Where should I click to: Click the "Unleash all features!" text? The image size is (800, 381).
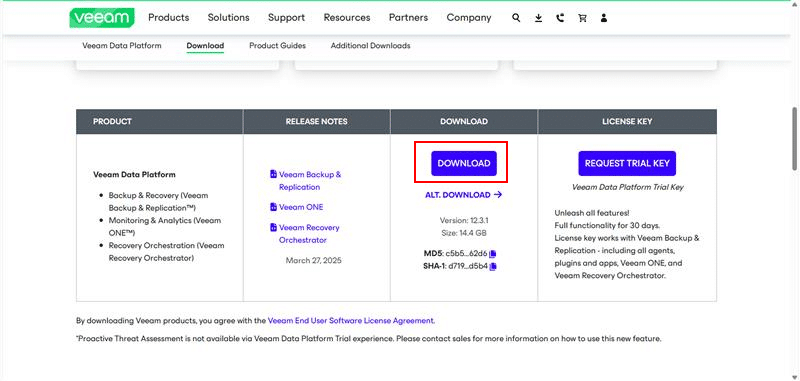tap(592, 212)
